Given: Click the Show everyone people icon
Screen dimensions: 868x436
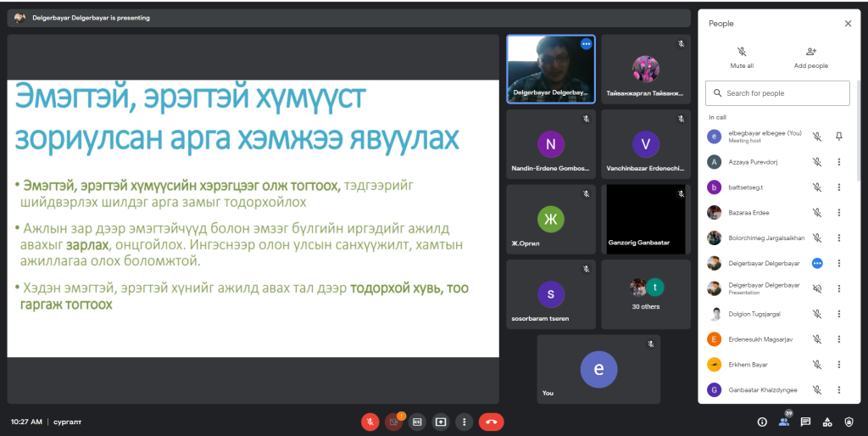Looking at the screenshot, I should (784, 422).
